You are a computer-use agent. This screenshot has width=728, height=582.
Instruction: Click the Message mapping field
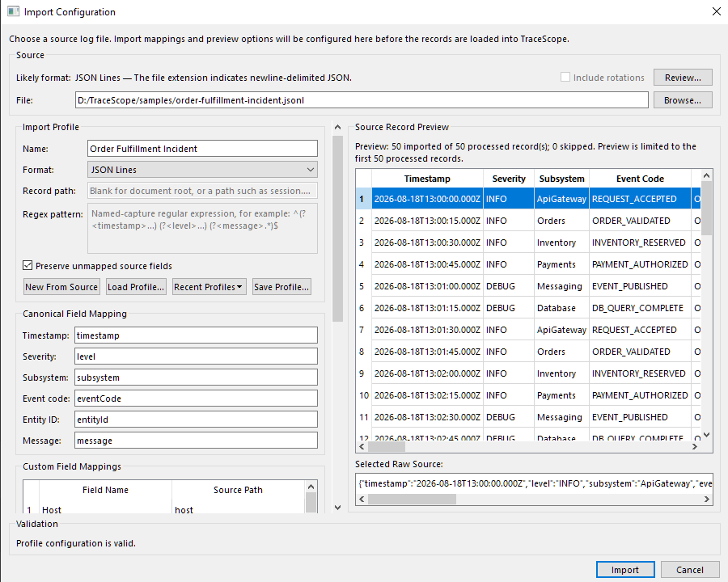tap(196, 441)
